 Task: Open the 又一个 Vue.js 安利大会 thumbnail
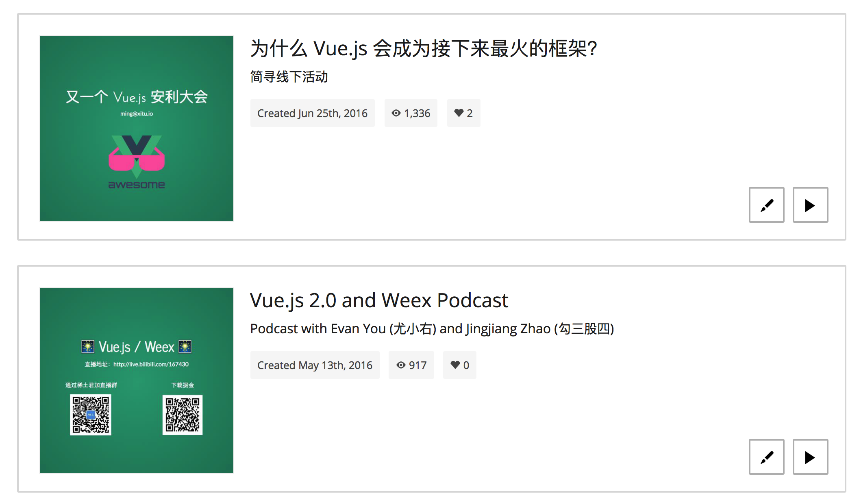click(x=137, y=128)
